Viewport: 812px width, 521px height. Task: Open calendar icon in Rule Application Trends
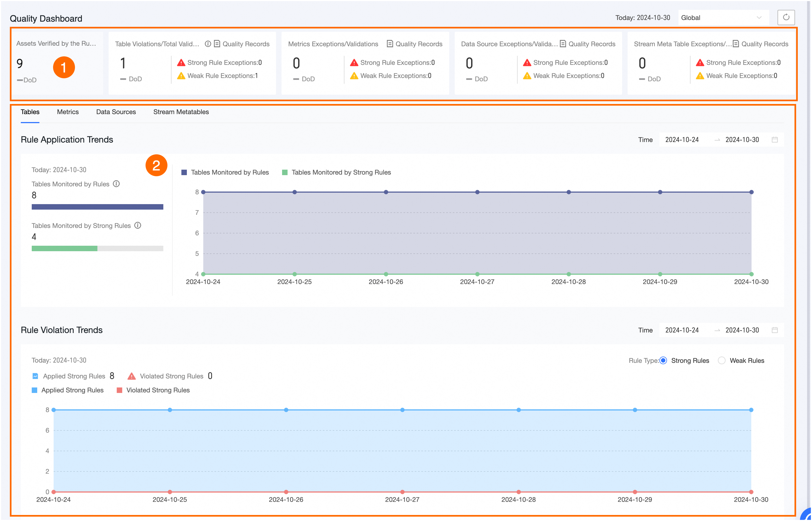click(x=775, y=140)
